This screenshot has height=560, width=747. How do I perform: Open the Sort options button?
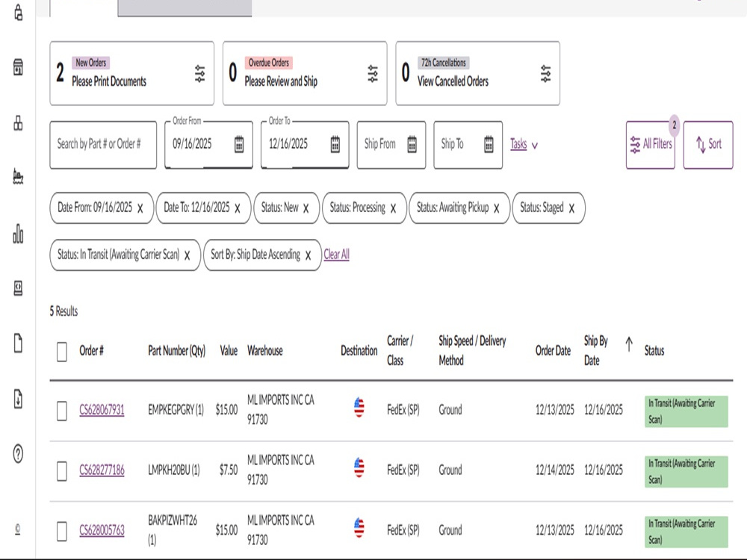click(708, 145)
